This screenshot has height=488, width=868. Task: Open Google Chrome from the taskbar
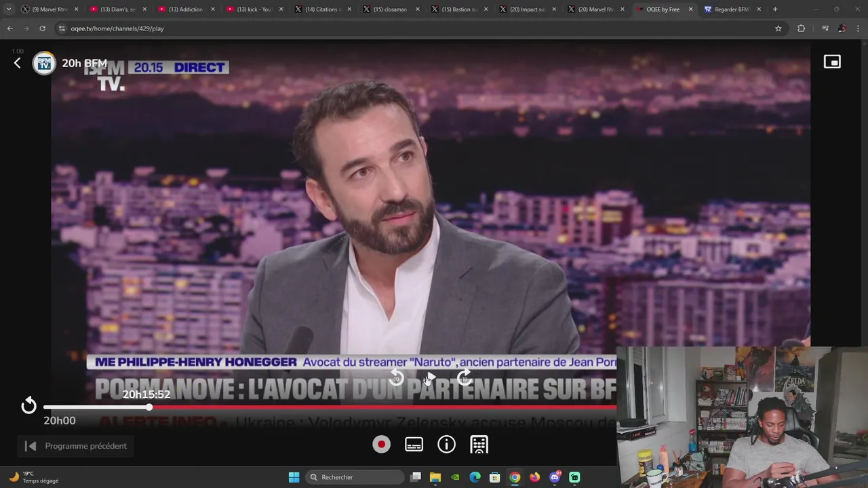pos(515,477)
